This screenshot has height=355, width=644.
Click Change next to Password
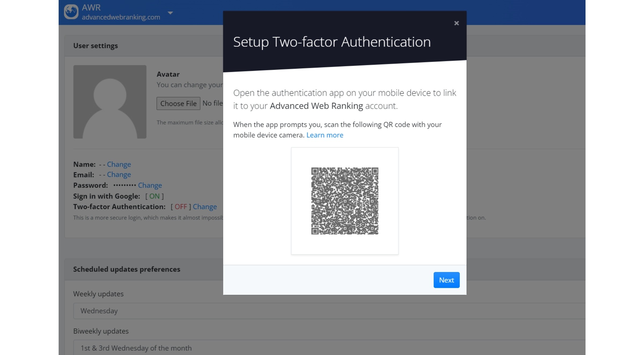(150, 185)
